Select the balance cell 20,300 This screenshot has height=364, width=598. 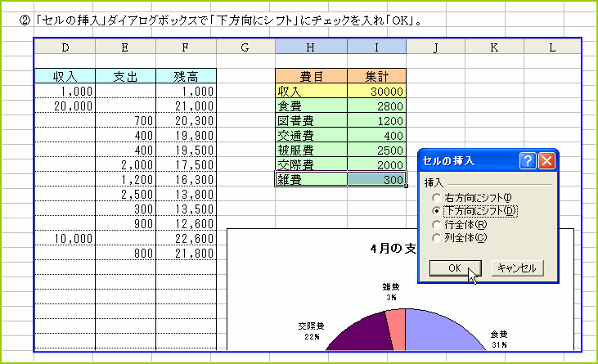click(x=187, y=120)
